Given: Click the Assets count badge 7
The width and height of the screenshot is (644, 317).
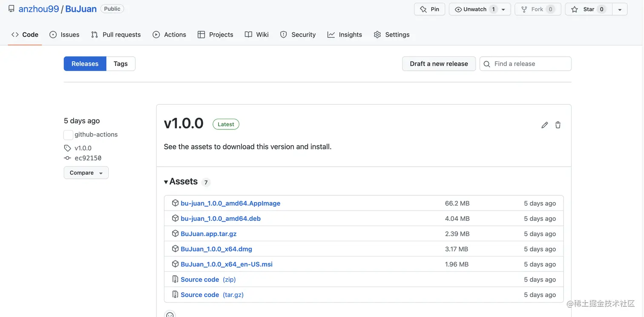Looking at the screenshot, I should (x=206, y=183).
